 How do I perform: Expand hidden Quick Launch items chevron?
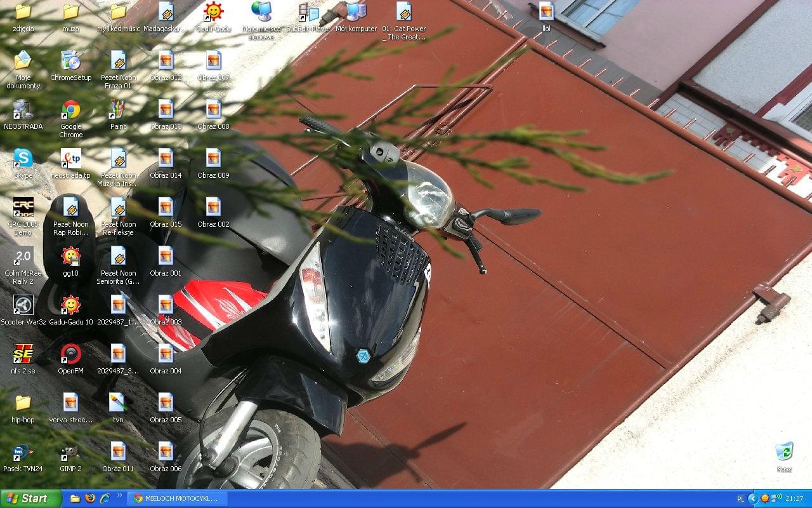point(119,495)
